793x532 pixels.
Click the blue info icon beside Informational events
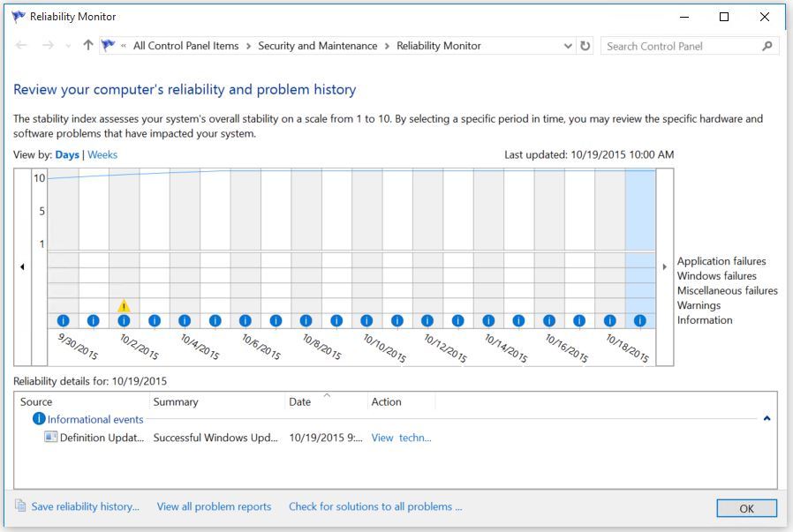click(x=39, y=418)
